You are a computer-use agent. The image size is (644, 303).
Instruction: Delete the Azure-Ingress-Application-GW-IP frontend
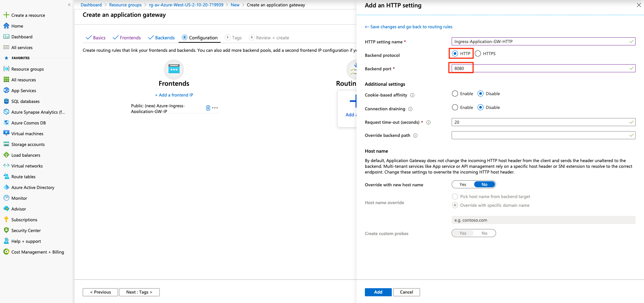click(208, 108)
